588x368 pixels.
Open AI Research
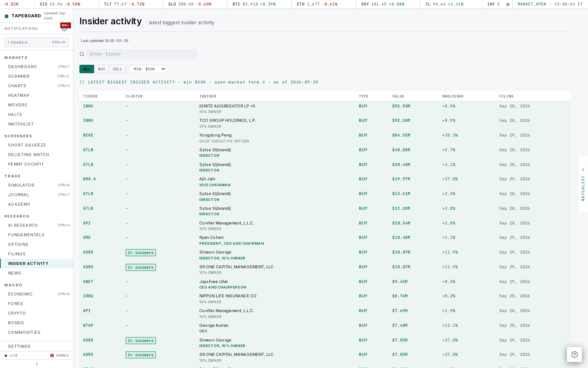(36, 225)
